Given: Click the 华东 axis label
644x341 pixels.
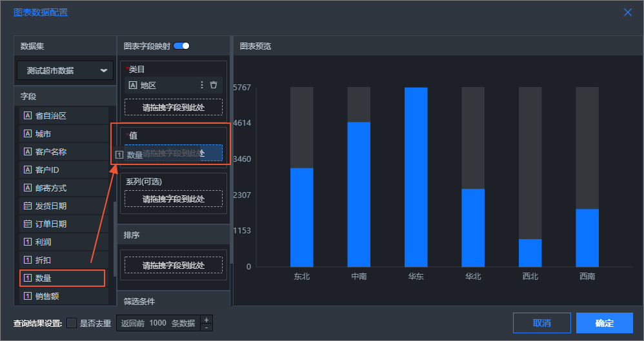Looking at the screenshot, I should [x=416, y=276].
